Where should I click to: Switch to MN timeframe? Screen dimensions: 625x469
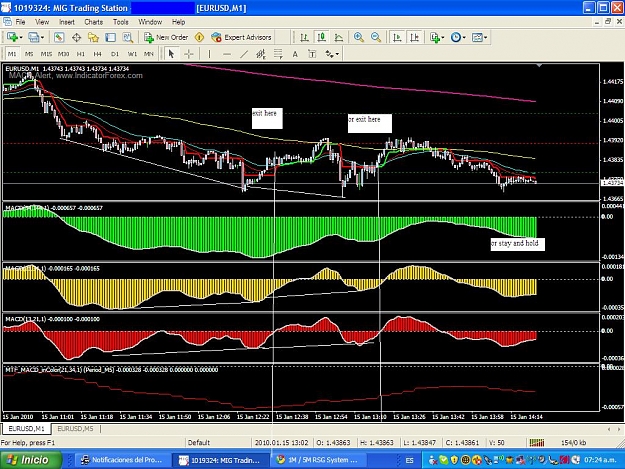click(149, 54)
